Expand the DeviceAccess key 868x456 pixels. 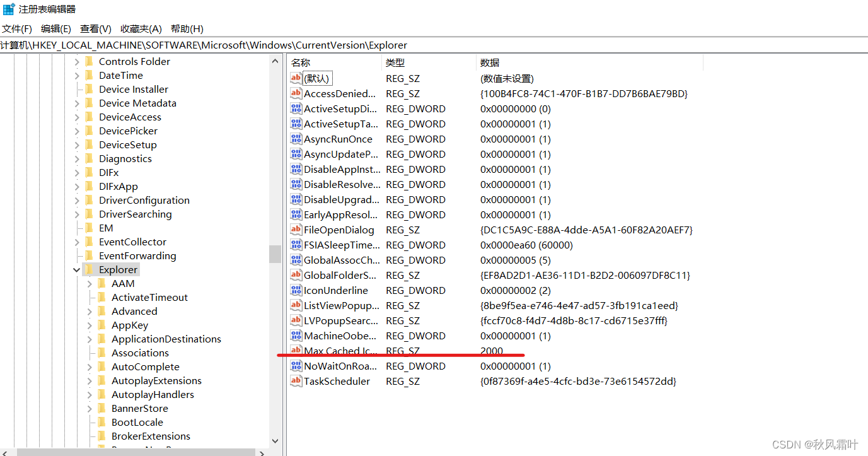(77, 117)
